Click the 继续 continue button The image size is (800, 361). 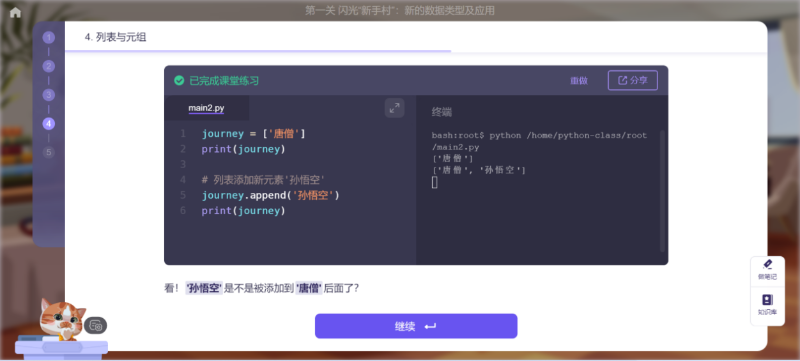tap(416, 326)
